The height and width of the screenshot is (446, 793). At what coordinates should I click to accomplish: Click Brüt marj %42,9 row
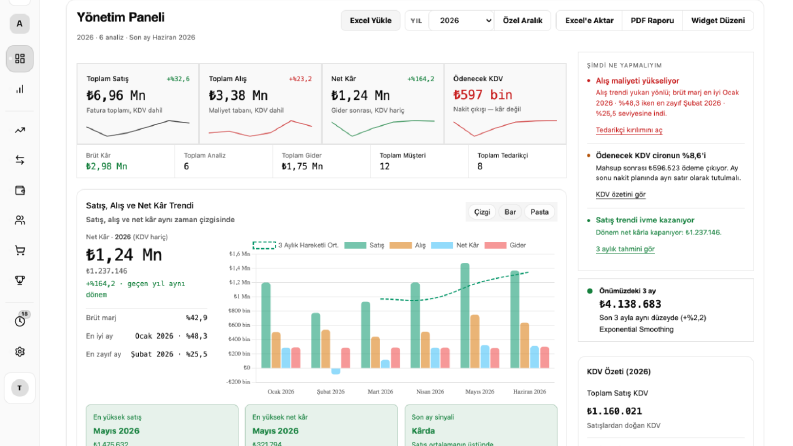[146, 318]
